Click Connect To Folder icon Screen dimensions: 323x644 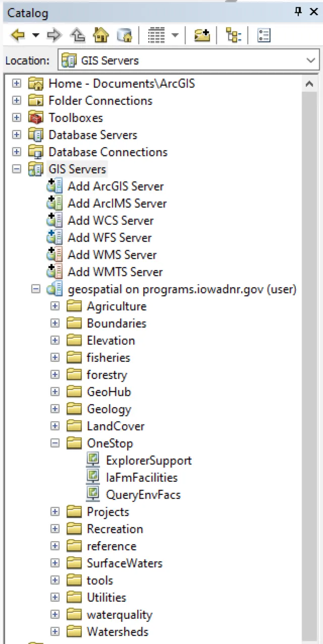[x=202, y=35]
